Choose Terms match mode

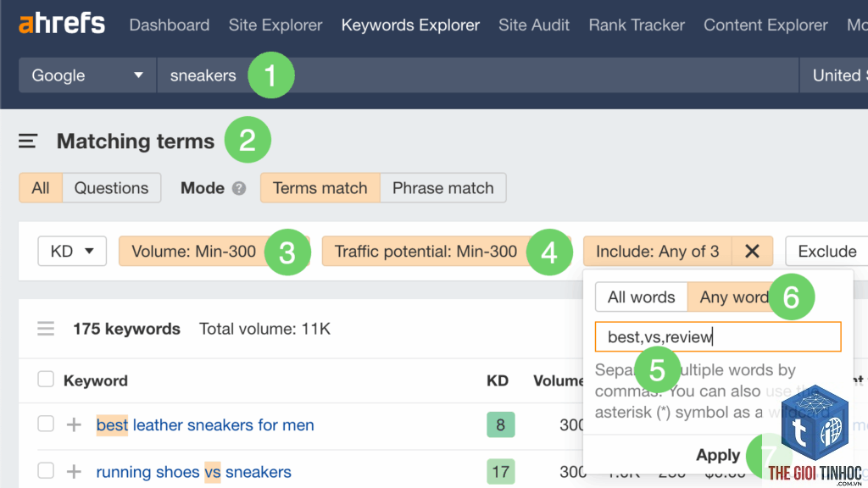click(x=320, y=188)
